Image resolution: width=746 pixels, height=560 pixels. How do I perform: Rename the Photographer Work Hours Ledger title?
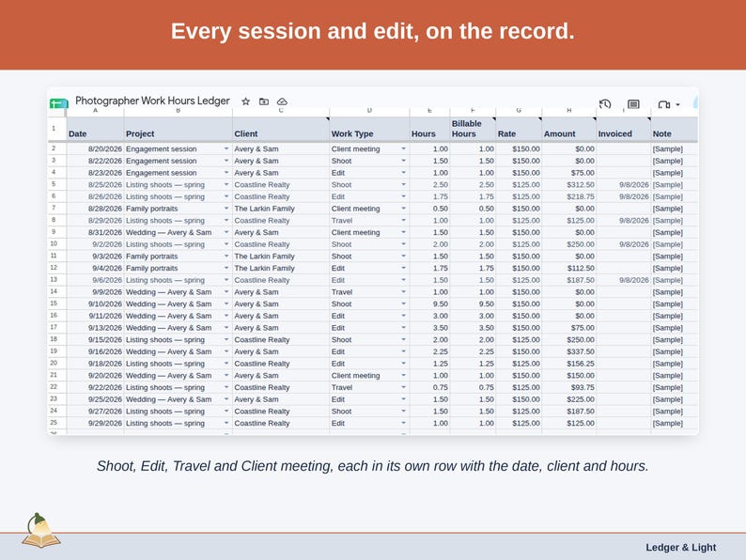152,101
